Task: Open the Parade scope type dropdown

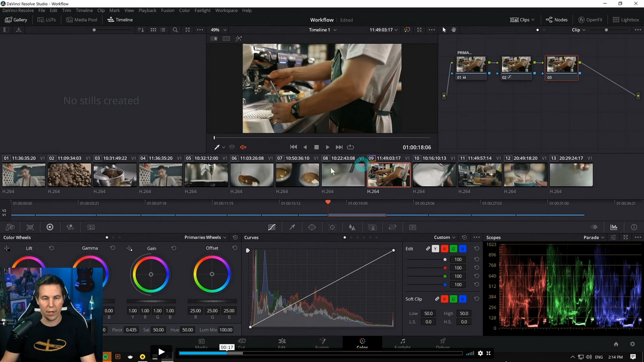Action: pos(594,238)
